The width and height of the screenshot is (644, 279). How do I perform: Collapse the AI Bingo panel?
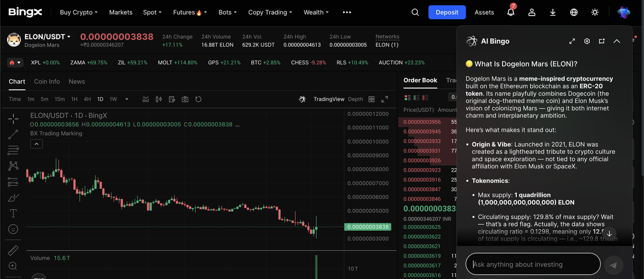coord(617,41)
